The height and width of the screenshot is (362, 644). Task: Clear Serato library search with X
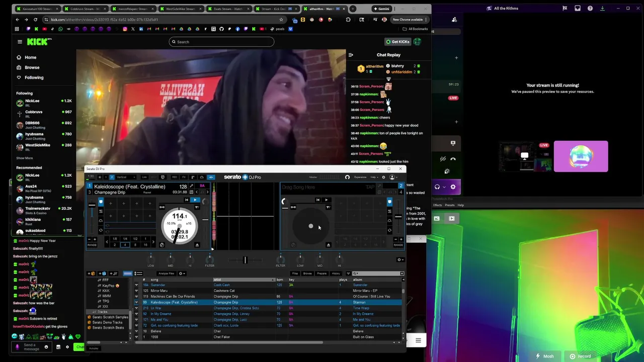[402, 274]
